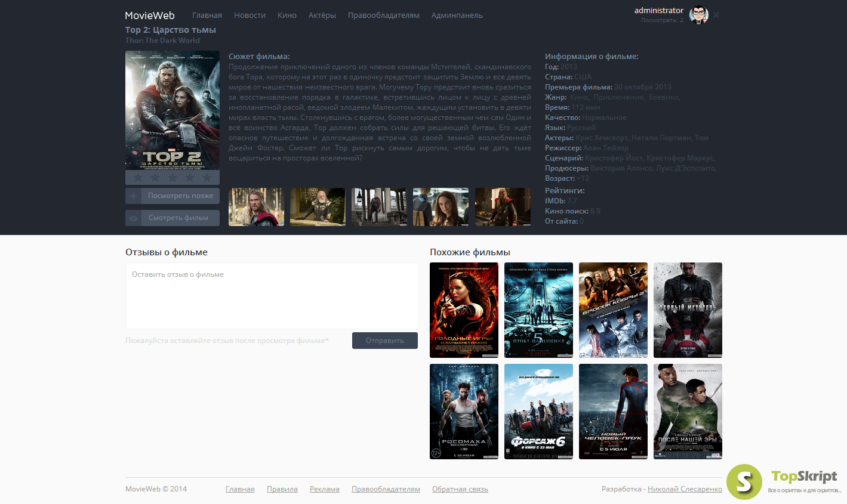Click the actor link Натали Портман

(661, 138)
